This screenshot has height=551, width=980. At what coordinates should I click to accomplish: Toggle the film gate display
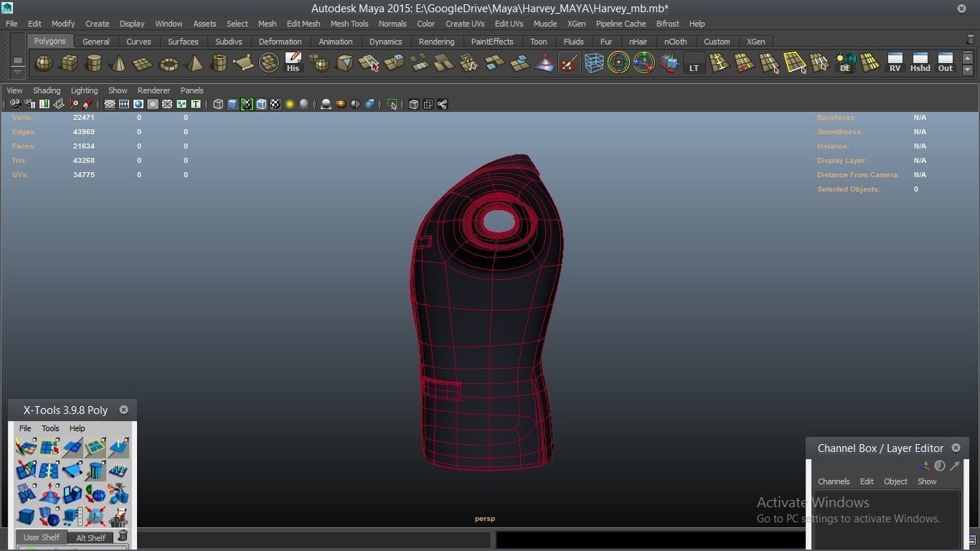124,104
